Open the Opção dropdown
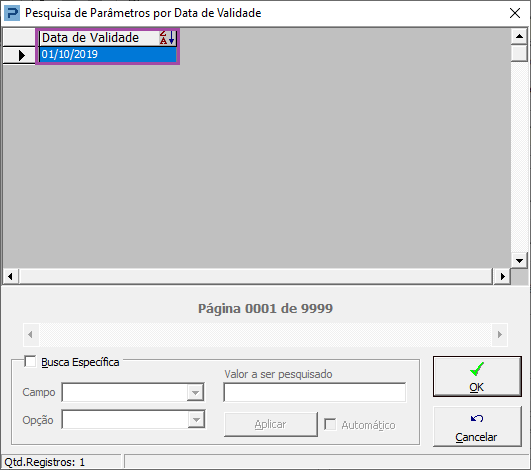The width and height of the screenshot is (532, 471). point(196,420)
